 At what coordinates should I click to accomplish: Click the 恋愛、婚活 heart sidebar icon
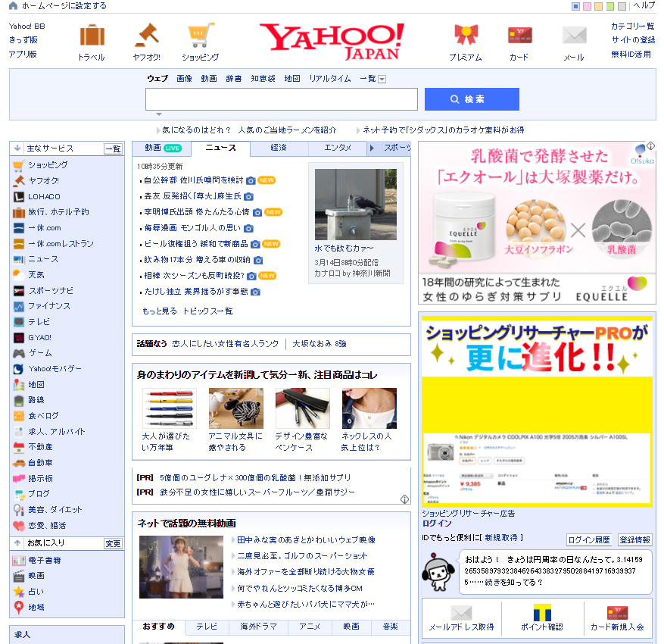(19, 525)
